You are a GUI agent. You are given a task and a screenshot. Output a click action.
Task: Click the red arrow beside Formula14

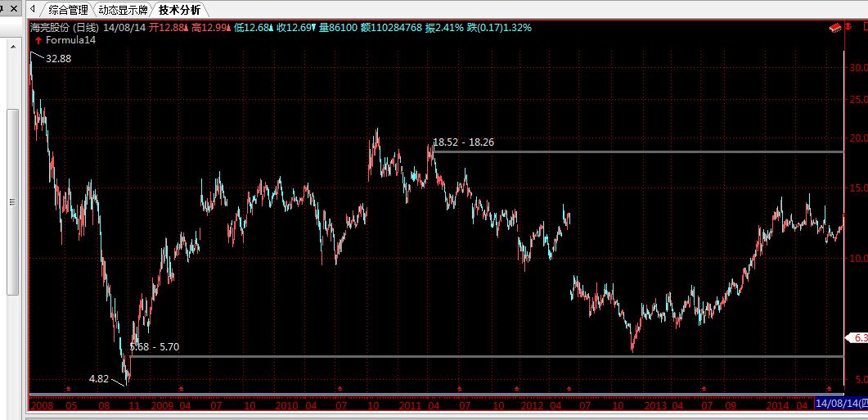pos(38,39)
